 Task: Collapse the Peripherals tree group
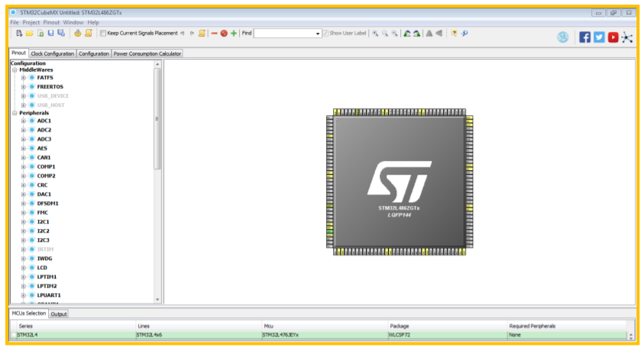[x=15, y=113]
